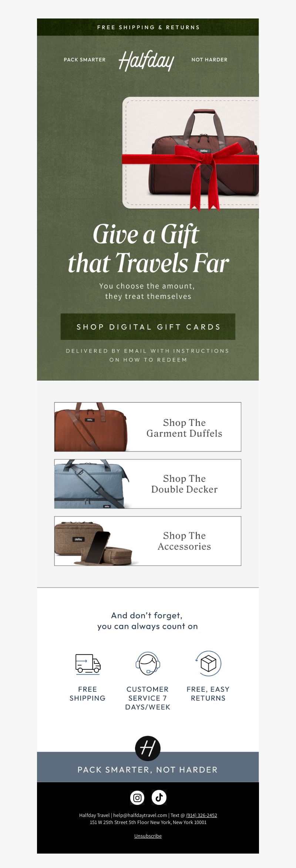Open the Instagram icon in footer
The width and height of the screenshot is (296, 868).
pyautogui.click(x=137, y=798)
